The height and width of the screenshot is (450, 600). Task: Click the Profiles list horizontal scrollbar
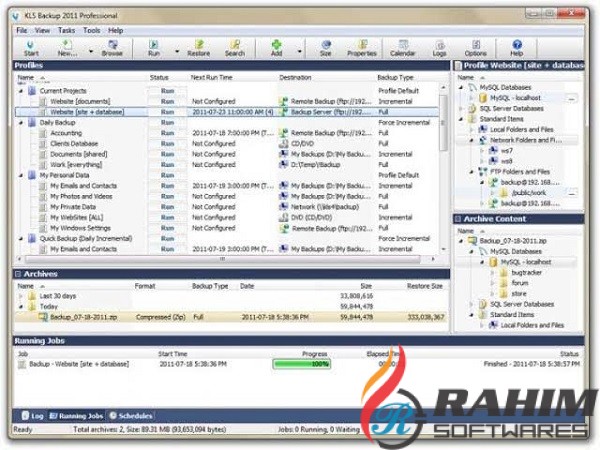tap(223, 259)
